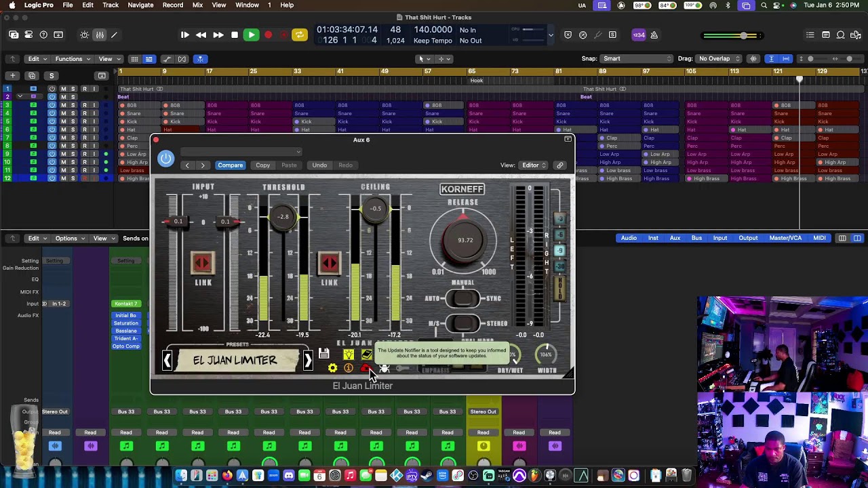Toggle the purple Count-in 1234 button
Image resolution: width=868 pixels, height=488 pixels.
(x=639, y=35)
